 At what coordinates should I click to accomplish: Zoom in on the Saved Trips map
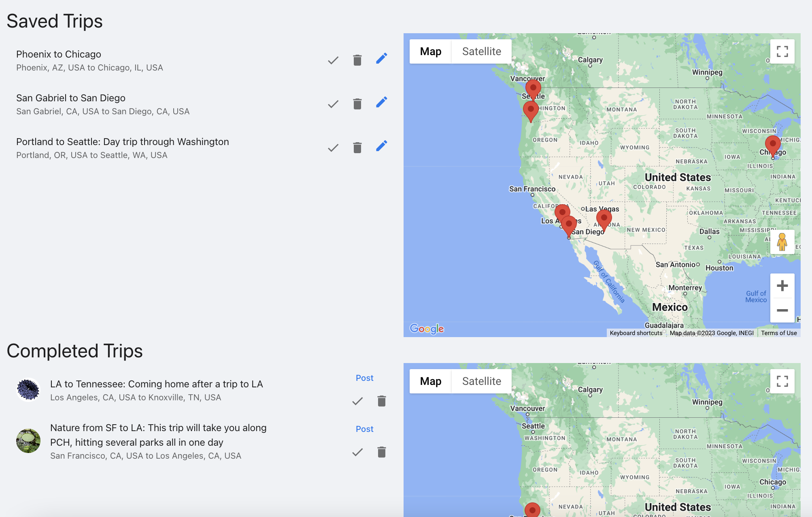click(x=782, y=286)
